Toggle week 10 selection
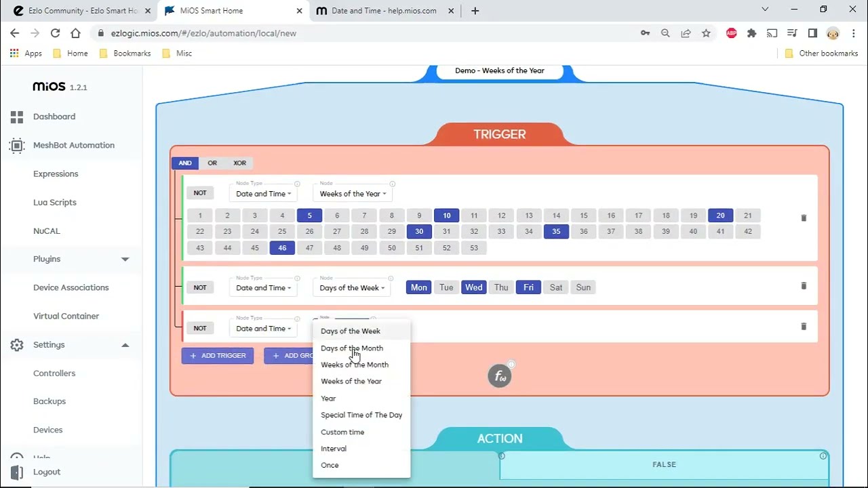Viewport: 868px width, 488px height. click(447, 216)
